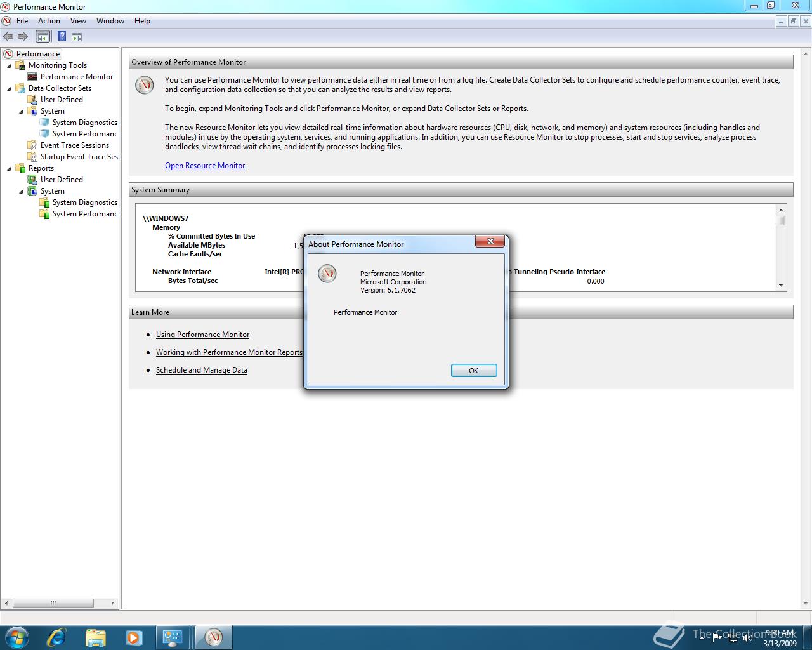Screen dimensions: 812x650
Task: Click the Forward arrow toolbar icon
Action: pos(23,37)
